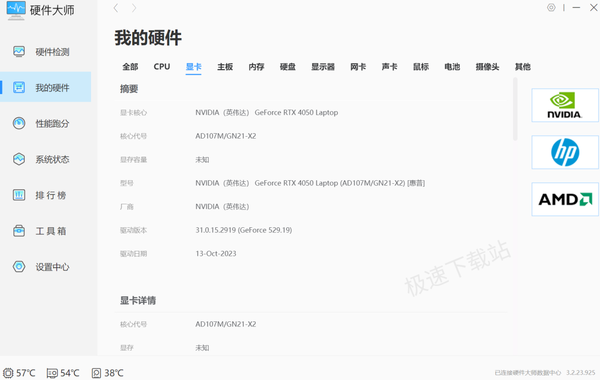Click driver version 31.0.15.2919 text
600x380 pixels.
[244, 230]
